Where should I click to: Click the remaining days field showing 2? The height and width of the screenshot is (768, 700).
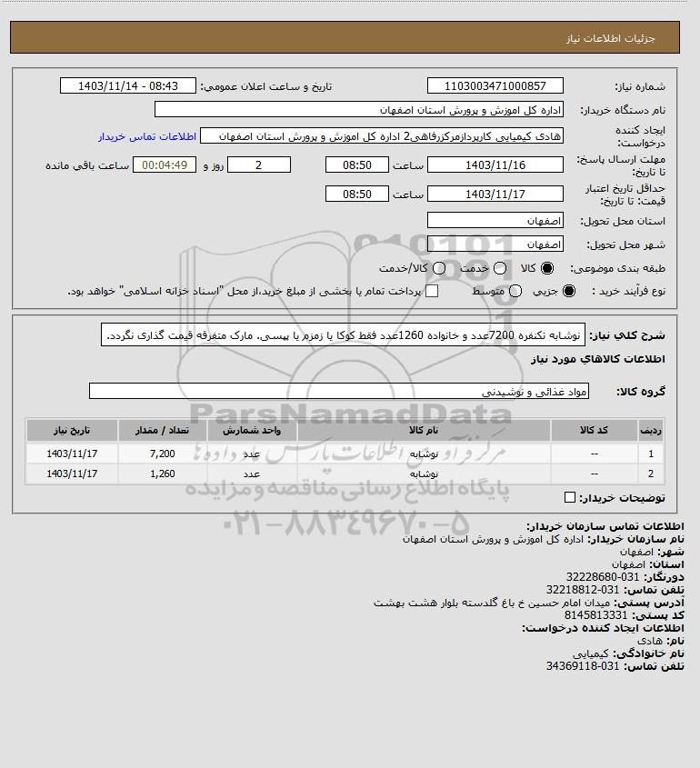tap(259, 165)
